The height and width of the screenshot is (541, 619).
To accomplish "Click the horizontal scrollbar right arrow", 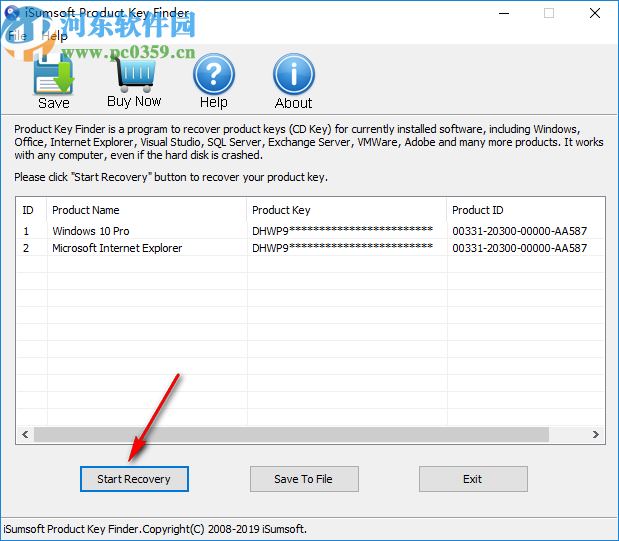I will (x=596, y=434).
